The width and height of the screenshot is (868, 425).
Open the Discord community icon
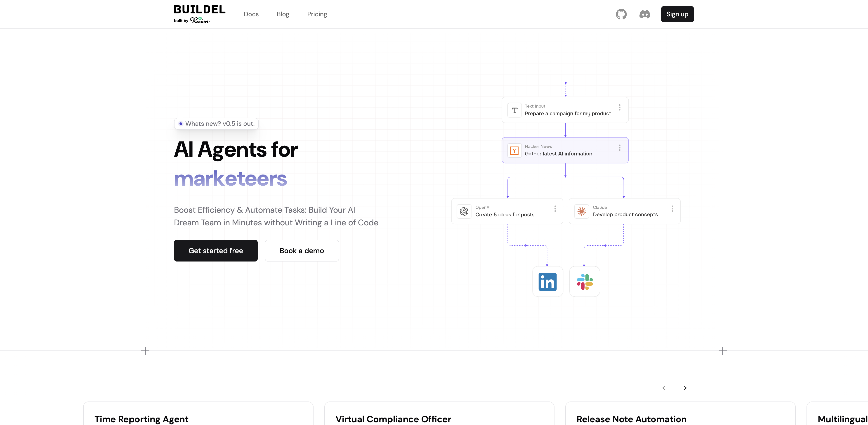click(x=645, y=14)
